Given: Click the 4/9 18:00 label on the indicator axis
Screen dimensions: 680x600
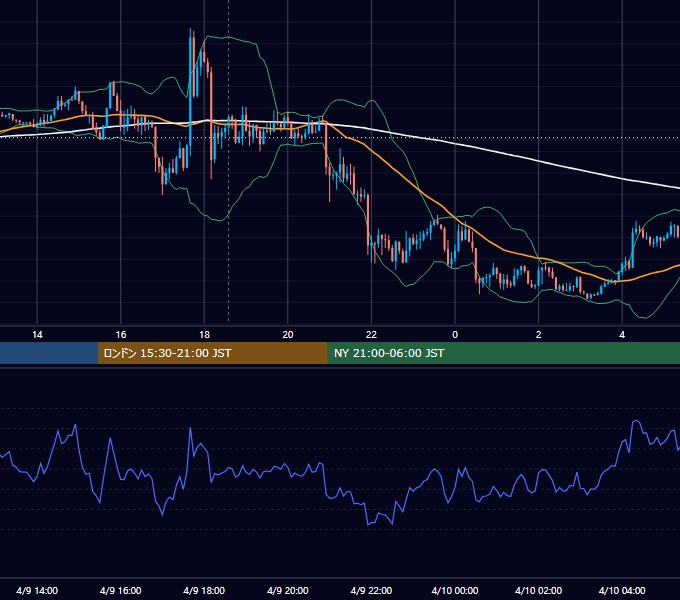Looking at the screenshot, I should tap(204, 590).
